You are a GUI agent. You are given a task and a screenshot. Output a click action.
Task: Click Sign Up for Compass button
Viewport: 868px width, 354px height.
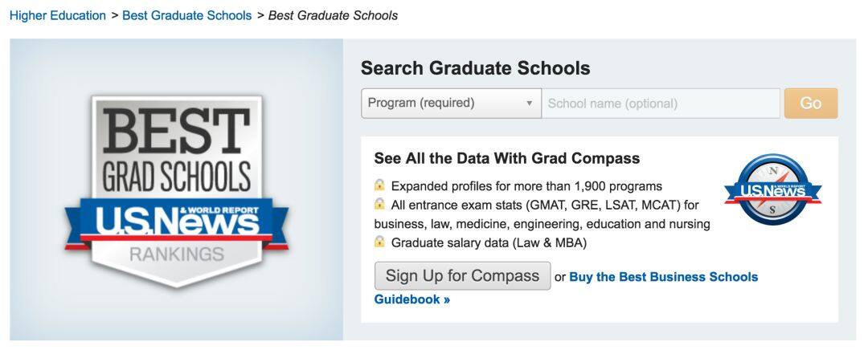[x=462, y=276]
